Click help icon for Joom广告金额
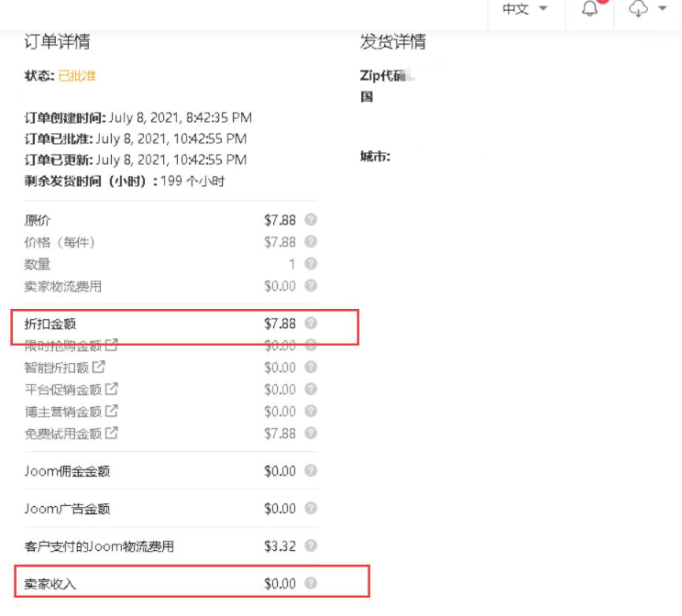Viewport: 682px width, 616px height. point(311,509)
